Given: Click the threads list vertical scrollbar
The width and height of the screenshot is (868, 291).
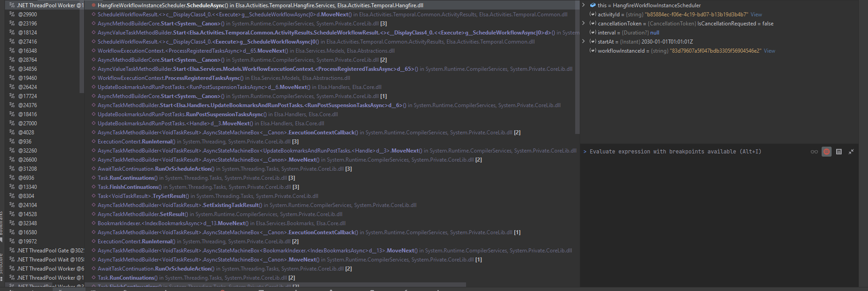Looking at the screenshot, I should (82, 47).
